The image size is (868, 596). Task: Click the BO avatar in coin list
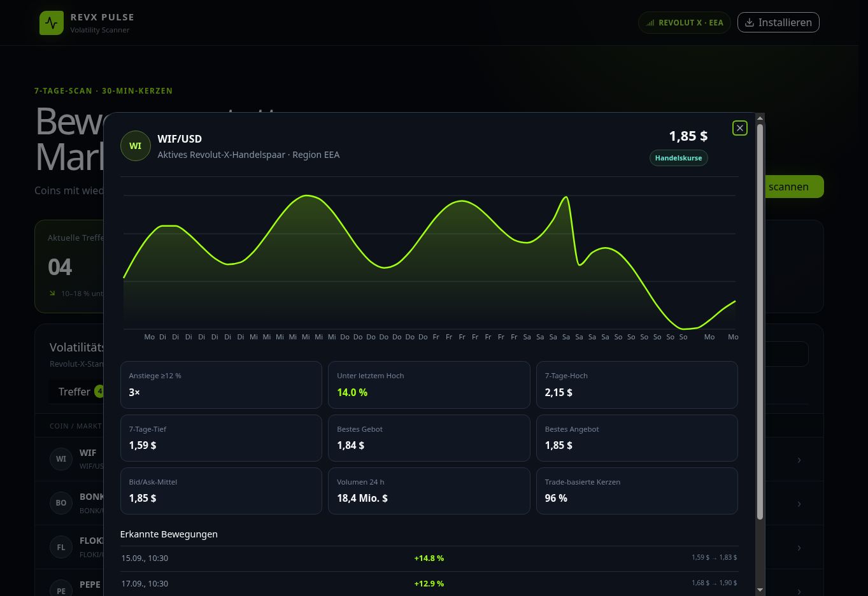pos(61,502)
